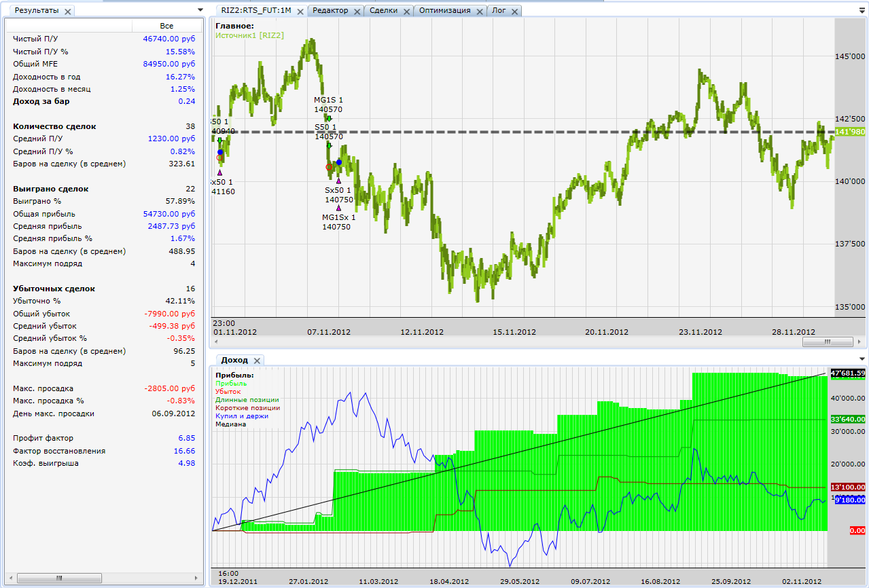Image resolution: width=869 pixels, height=588 pixels.
Task: Click the Купил и держи legend entry
Action: [242, 416]
